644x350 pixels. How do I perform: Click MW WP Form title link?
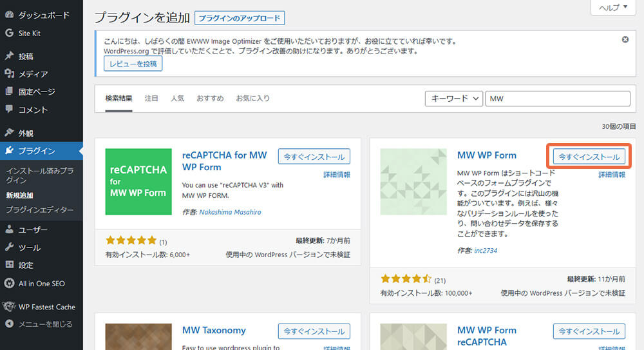point(487,155)
